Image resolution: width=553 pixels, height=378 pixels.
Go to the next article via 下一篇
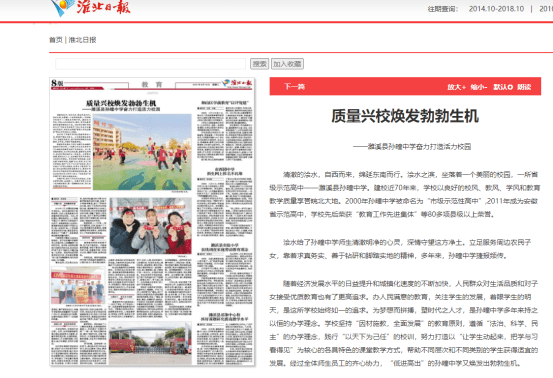(294, 86)
